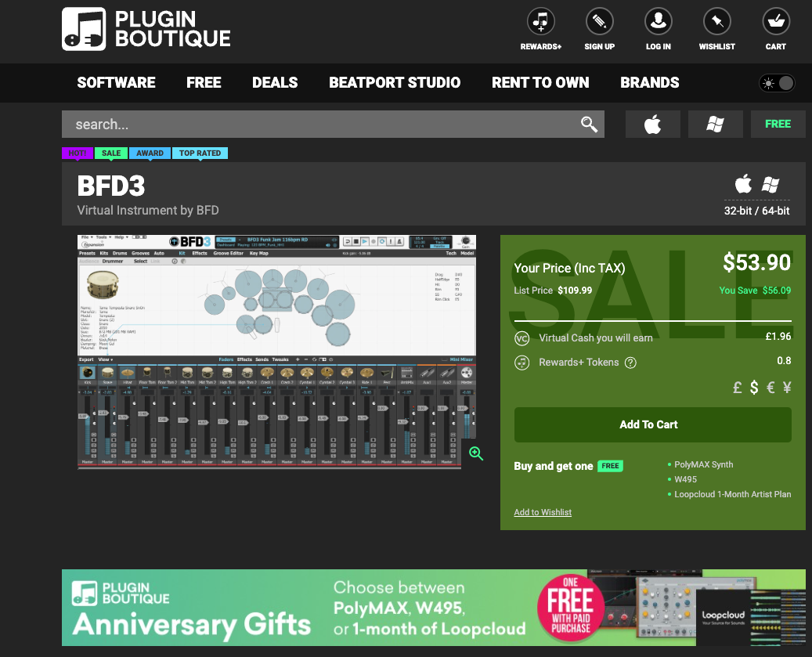
Task: Open the Rewards+ icon
Action: click(x=540, y=22)
